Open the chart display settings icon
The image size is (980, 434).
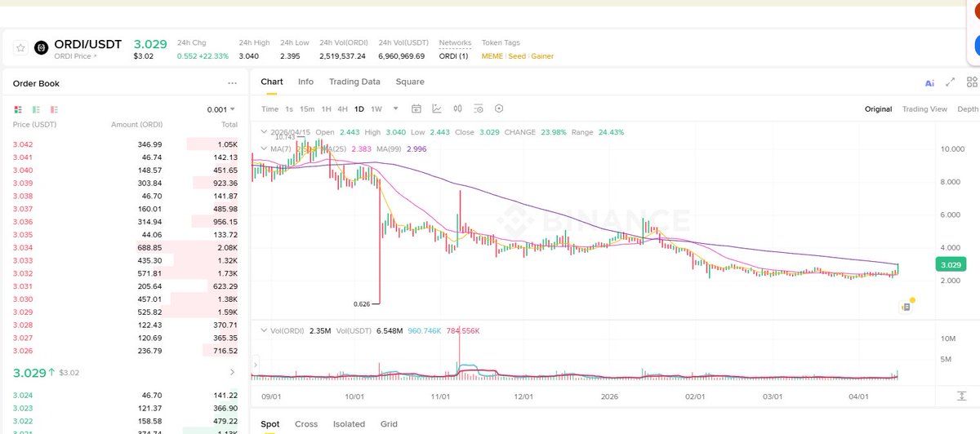point(479,108)
